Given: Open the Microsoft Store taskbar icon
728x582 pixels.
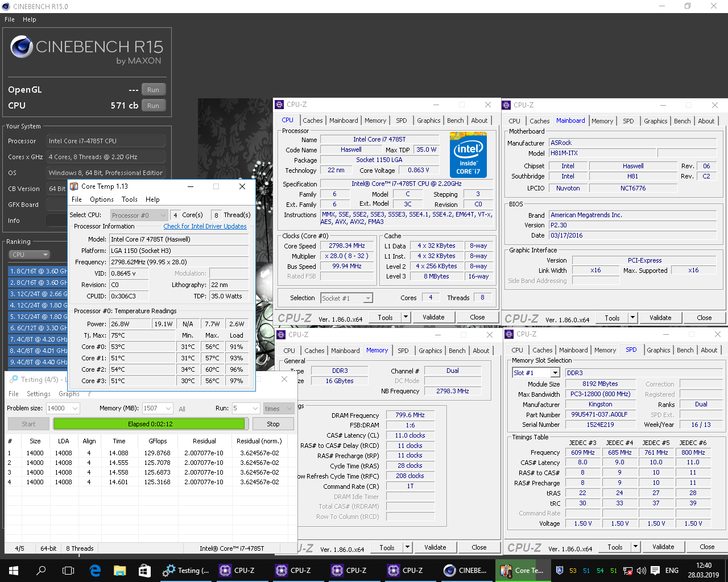Looking at the screenshot, I should [x=144, y=570].
